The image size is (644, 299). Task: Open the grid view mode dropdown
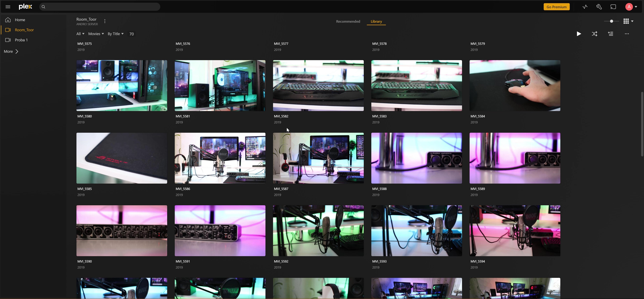628,21
